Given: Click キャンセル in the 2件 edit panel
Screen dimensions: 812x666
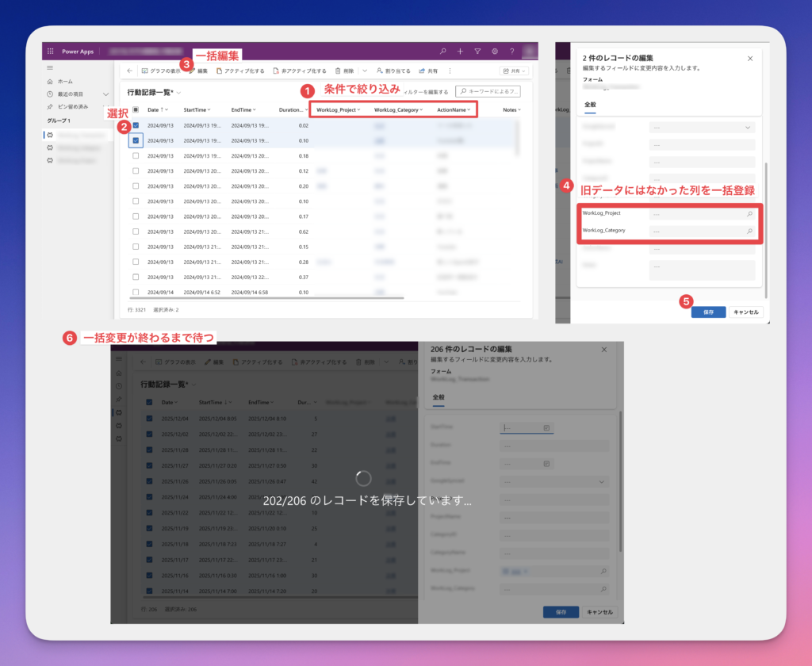Looking at the screenshot, I should pyautogui.click(x=746, y=312).
